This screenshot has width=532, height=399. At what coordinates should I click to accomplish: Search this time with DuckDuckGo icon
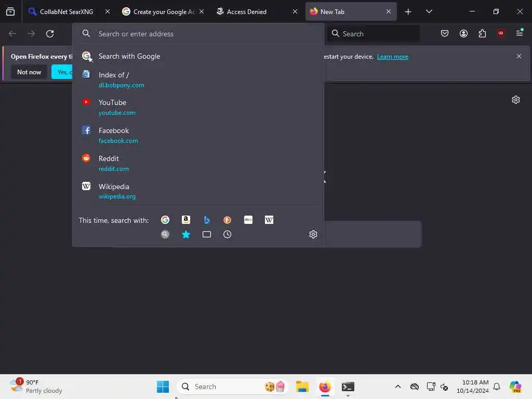228,220
